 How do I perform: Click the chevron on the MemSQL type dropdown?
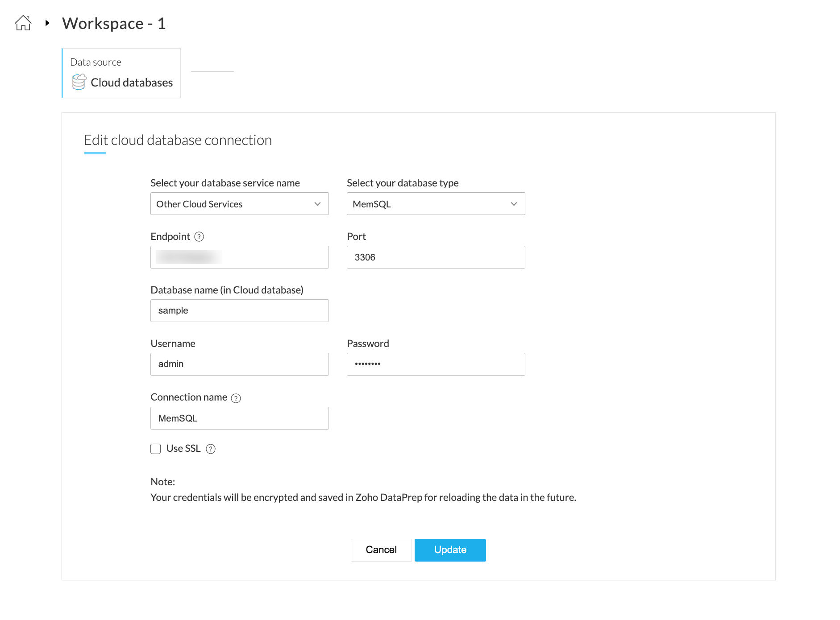pos(514,204)
